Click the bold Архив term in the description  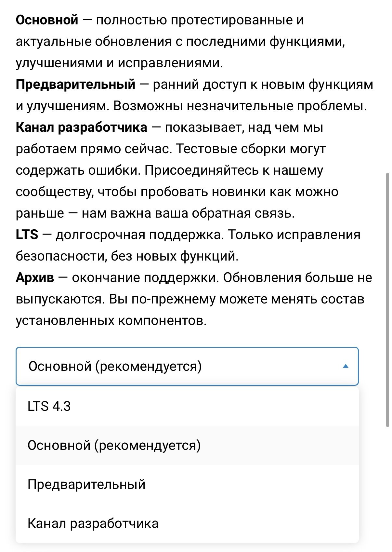pos(35,278)
